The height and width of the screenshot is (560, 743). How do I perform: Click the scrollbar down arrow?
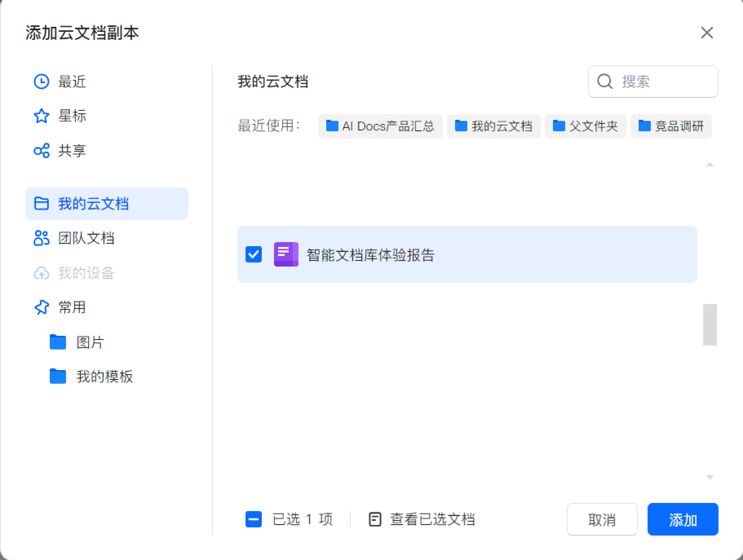point(710,477)
